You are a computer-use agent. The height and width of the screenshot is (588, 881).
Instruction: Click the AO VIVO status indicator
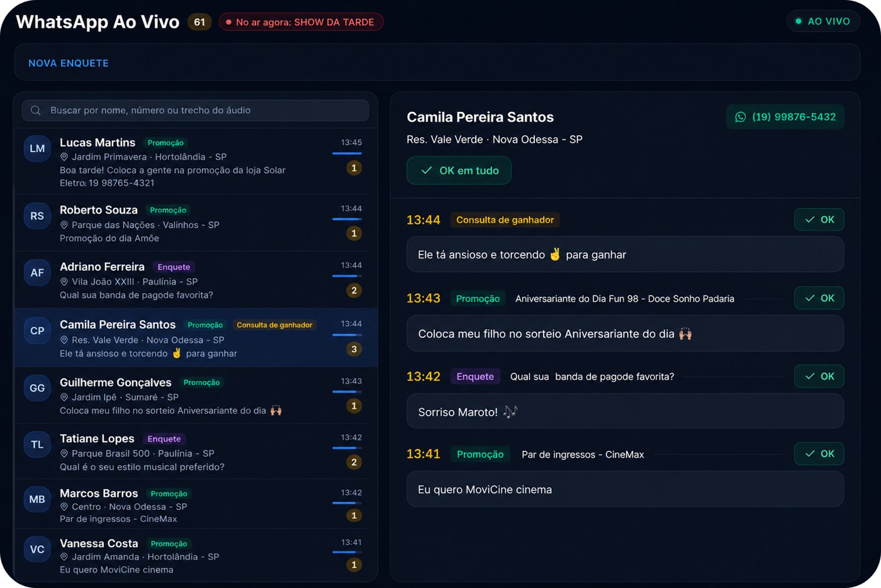[822, 21]
